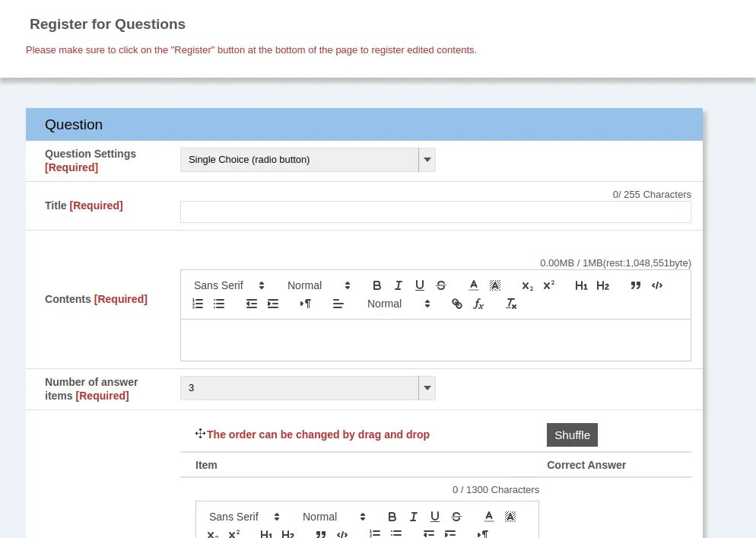Expand the Number of answer items dropdown
756x538 pixels.
[x=307, y=388]
